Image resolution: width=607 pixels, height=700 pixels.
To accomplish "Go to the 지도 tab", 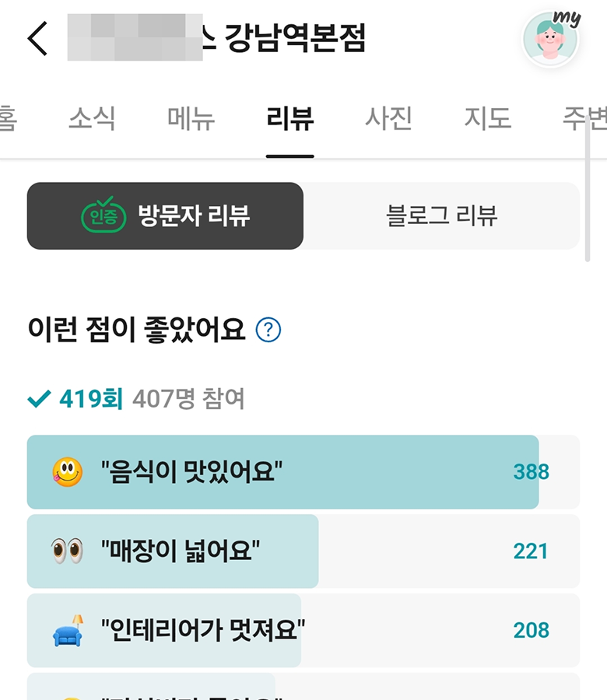I will (487, 118).
